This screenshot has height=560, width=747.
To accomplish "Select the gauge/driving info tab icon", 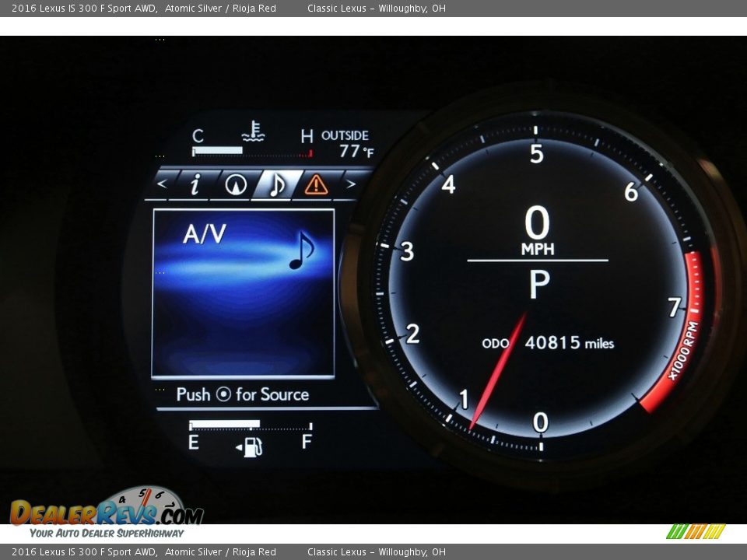I will (x=236, y=184).
